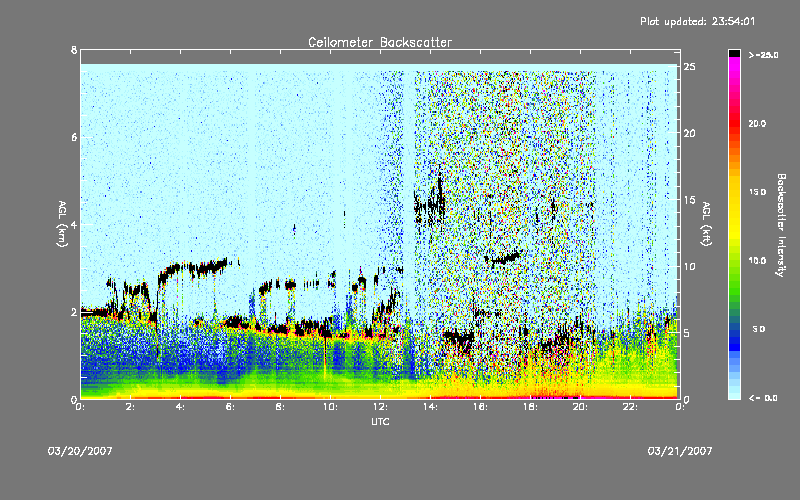Image resolution: width=800 pixels, height=500 pixels.
Task: Click the "12:" UTC hour tick
Action: point(381,407)
